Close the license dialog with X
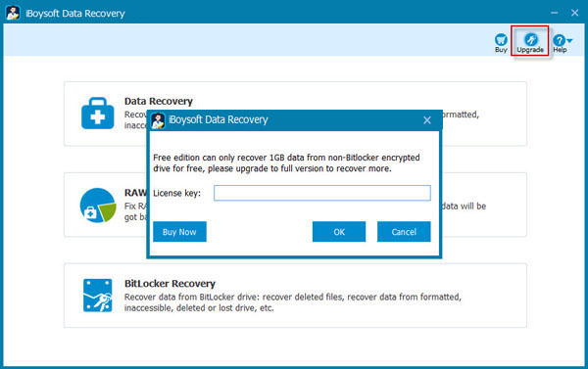The image size is (588, 369). pos(427,120)
